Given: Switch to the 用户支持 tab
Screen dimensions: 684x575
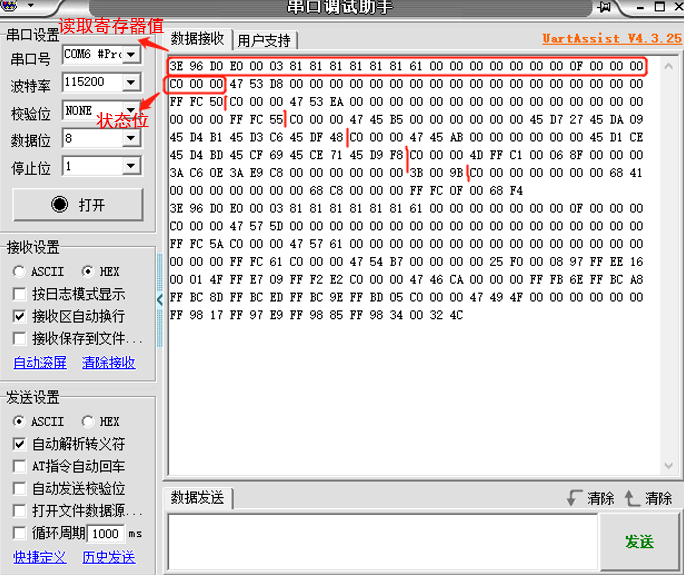Looking at the screenshot, I should click(264, 41).
